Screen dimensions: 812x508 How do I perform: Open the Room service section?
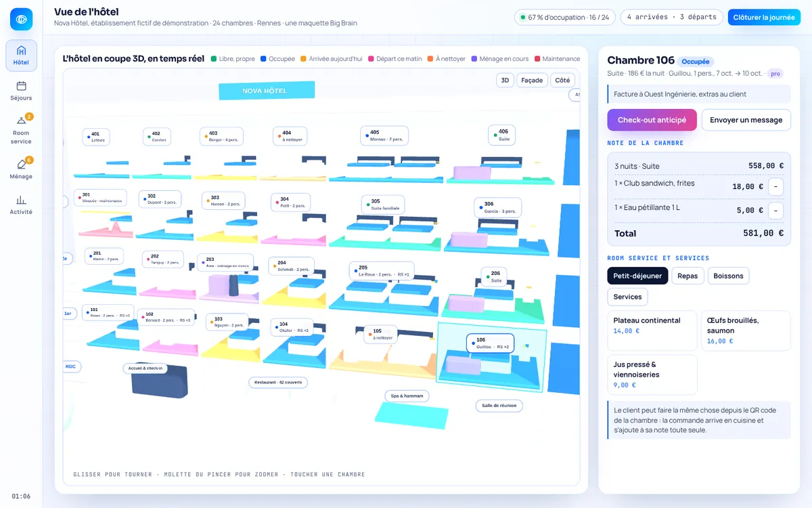[21, 129]
